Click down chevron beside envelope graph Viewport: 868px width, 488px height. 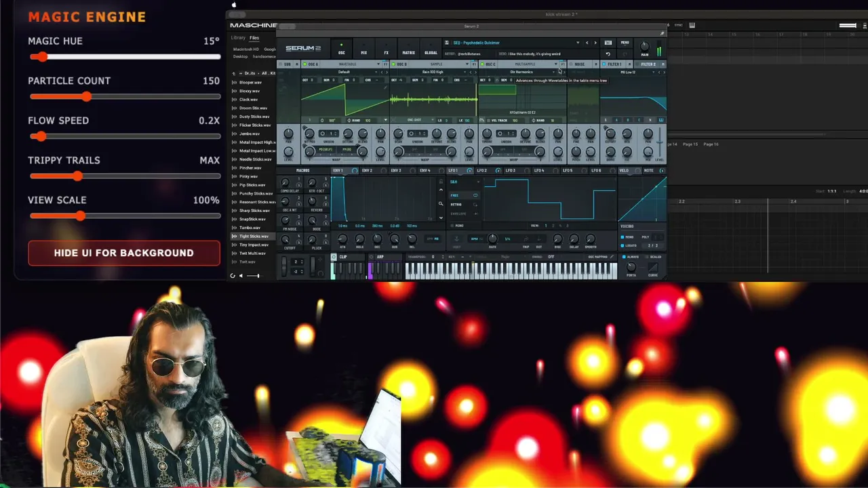coord(441,218)
